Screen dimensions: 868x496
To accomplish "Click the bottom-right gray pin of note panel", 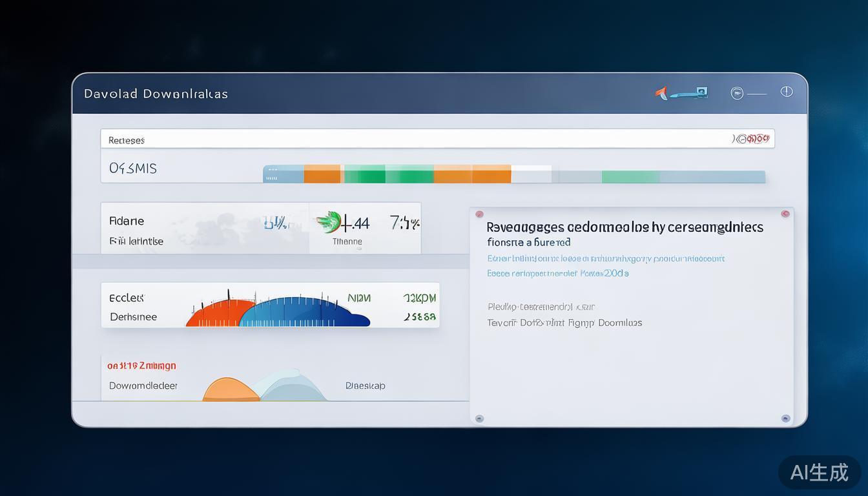I will coord(785,418).
